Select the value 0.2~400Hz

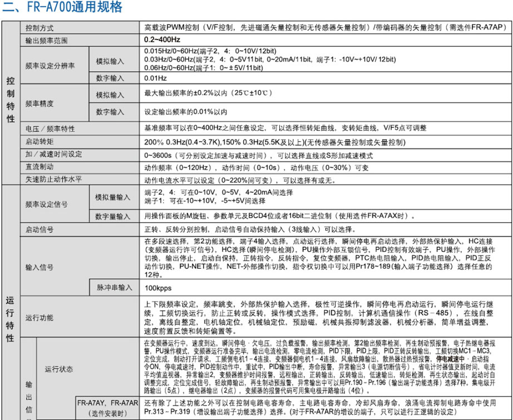[162, 40]
